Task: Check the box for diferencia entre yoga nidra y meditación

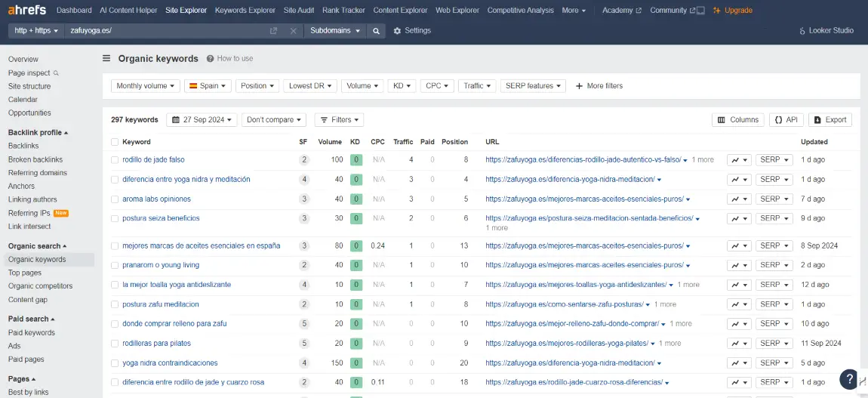Action: pos(115,179)
